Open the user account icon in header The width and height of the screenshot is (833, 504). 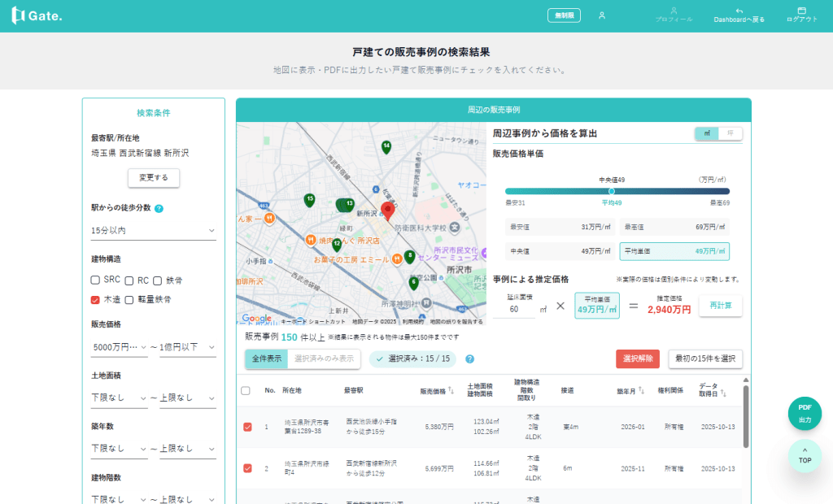click(x=602, y=15)
